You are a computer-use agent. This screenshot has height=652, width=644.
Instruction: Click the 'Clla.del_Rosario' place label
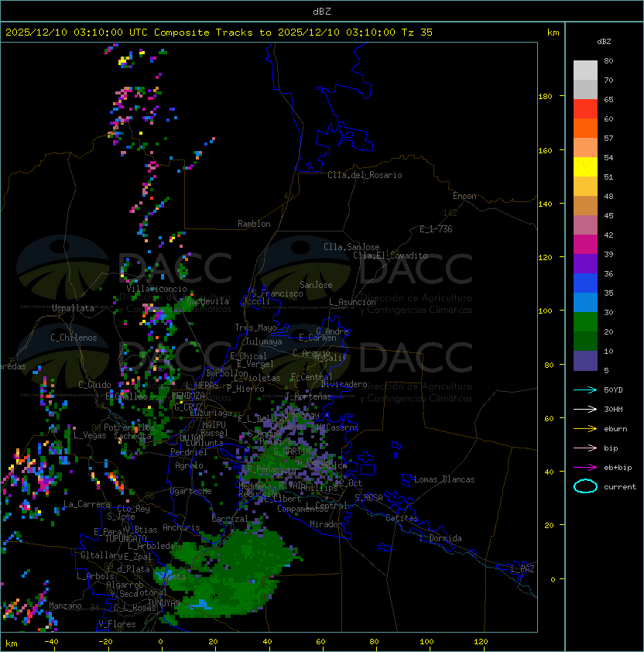point(365,175)
